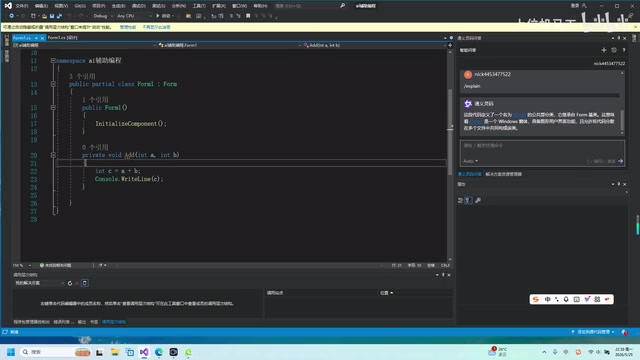Image resolution: width=640 pixels, height=360 pixels.
Task: Collapse the namespace code block
Action: point(53,60)
